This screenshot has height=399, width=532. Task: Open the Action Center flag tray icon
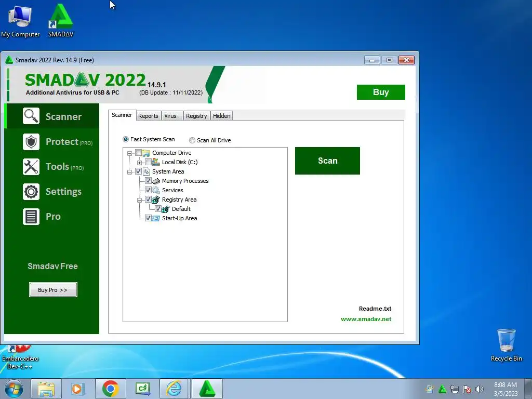click(467, 389)
